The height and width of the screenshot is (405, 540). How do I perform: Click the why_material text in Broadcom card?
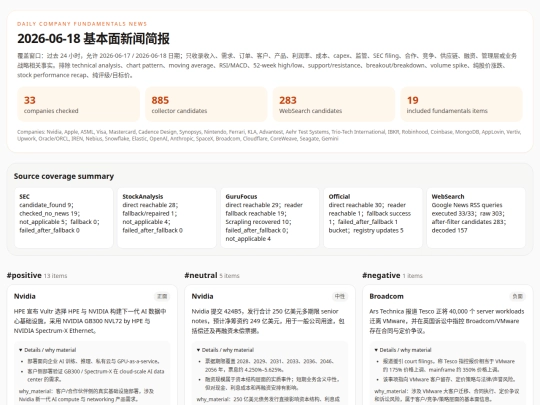coord(447,395)
